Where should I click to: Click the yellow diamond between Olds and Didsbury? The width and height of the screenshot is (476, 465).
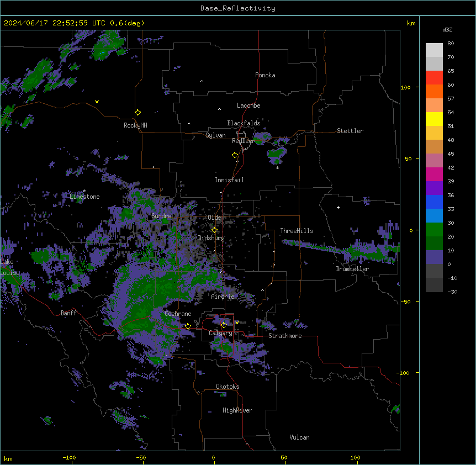click(214, 230)
